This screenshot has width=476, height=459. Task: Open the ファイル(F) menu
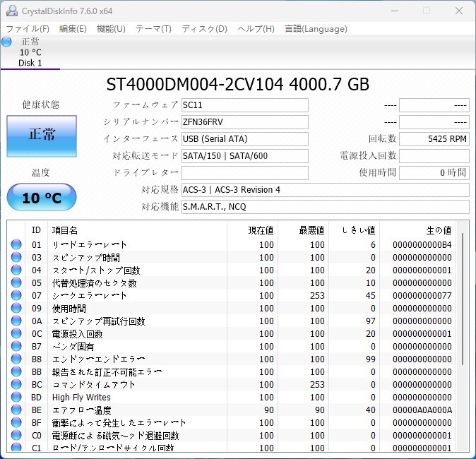click(28, 29)
